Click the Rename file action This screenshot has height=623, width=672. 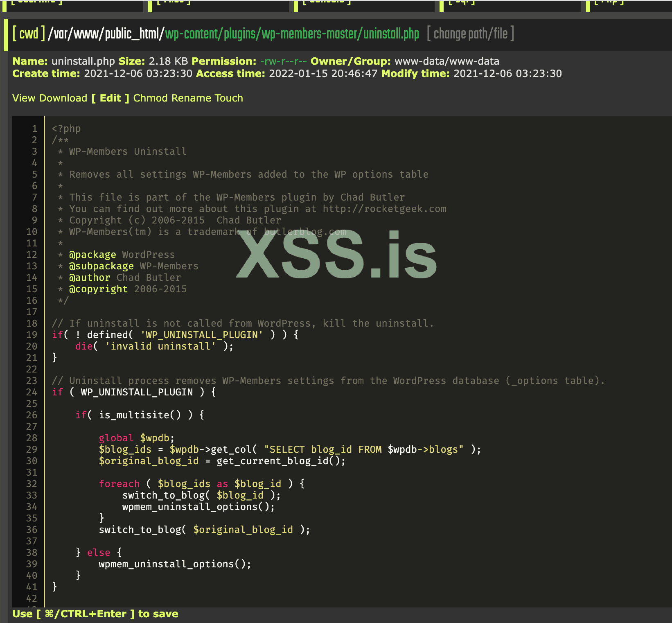(x=191, y=98)
